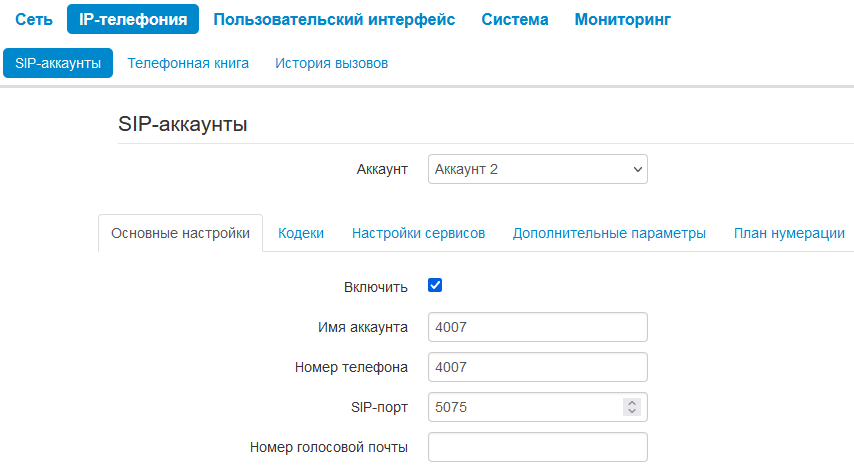Image resolution: width=854 pixels, height=471 pixels.
Task: Click the Номер телефона label
Action: click(351, 368)
